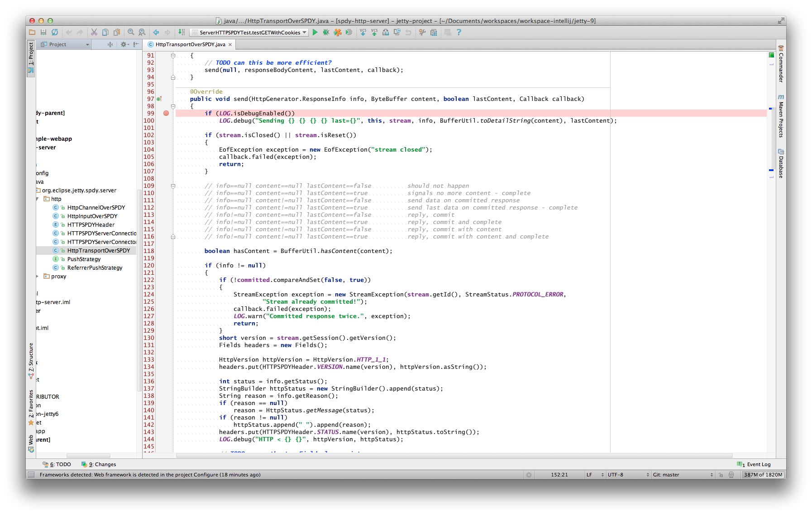Toggle the Commander side panel

pos(781,64)
